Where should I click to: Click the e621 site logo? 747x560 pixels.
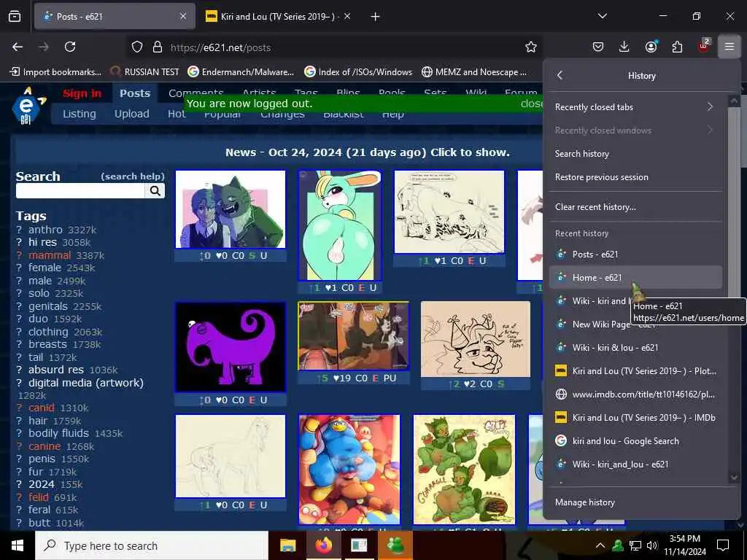pos(27,106)
